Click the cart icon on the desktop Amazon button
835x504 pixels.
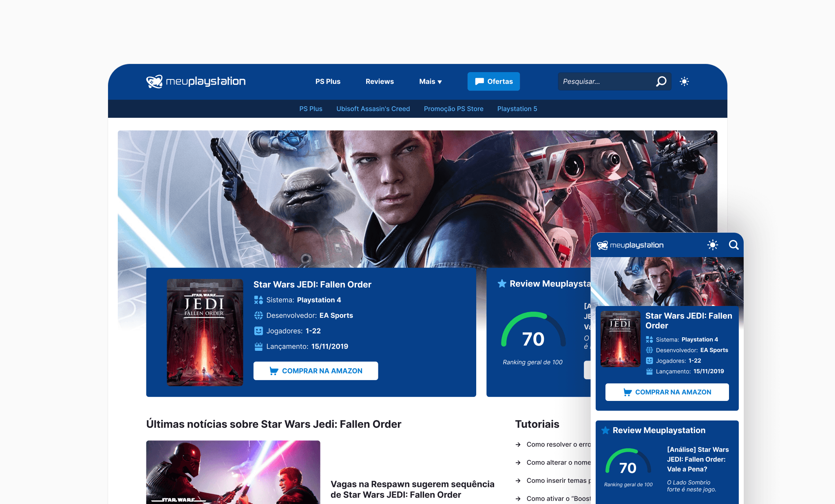pyautogui.click(x=274, y=371)
